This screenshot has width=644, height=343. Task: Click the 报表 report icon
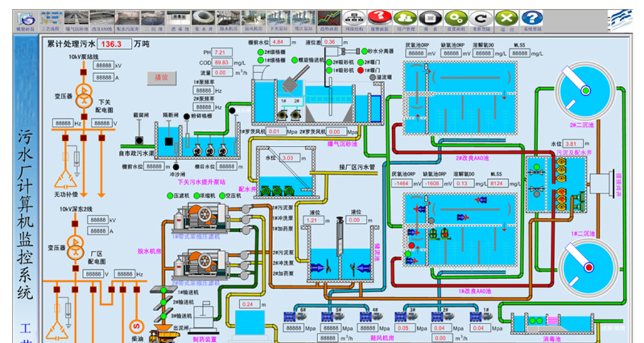pyautogui.click(x=430, y=18)
